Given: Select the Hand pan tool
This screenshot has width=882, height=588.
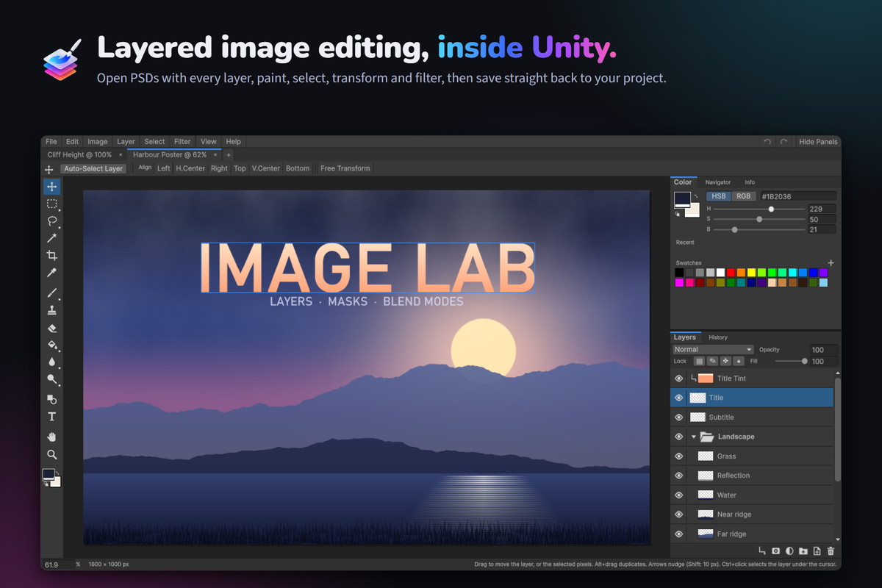Looking at the screenshot, I should coord(52,437).
